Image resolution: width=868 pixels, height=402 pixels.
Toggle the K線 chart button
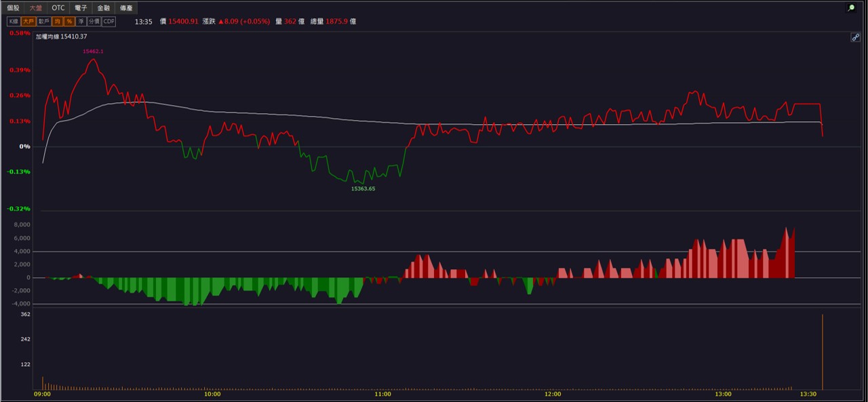(13, 22)
